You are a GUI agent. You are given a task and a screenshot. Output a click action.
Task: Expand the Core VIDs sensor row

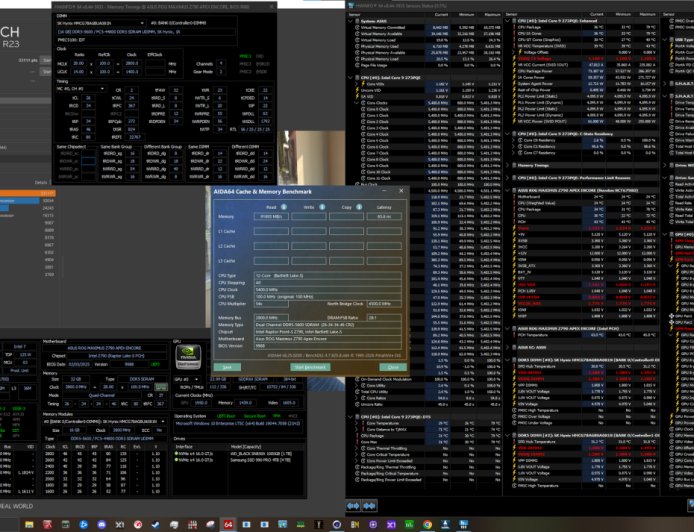(357, 84)
